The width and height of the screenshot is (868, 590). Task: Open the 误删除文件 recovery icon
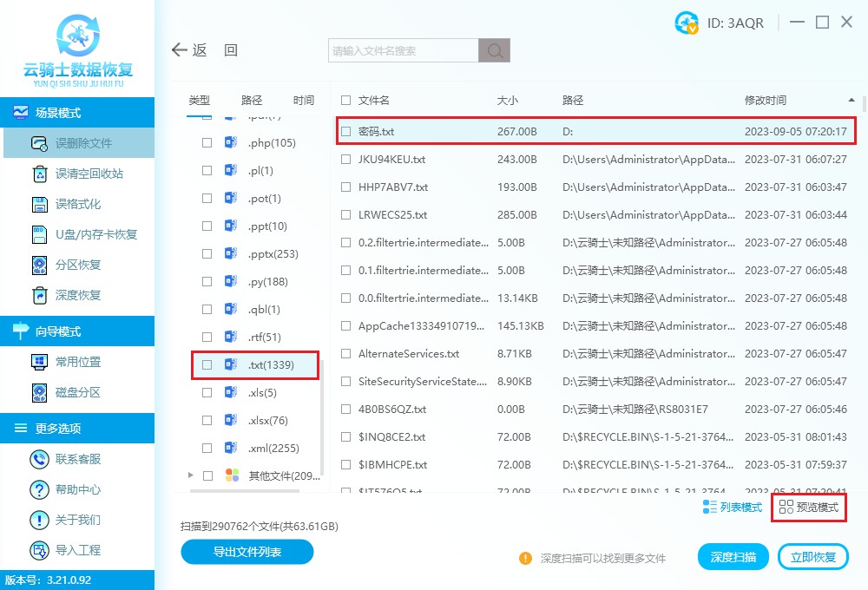(39, 143)
